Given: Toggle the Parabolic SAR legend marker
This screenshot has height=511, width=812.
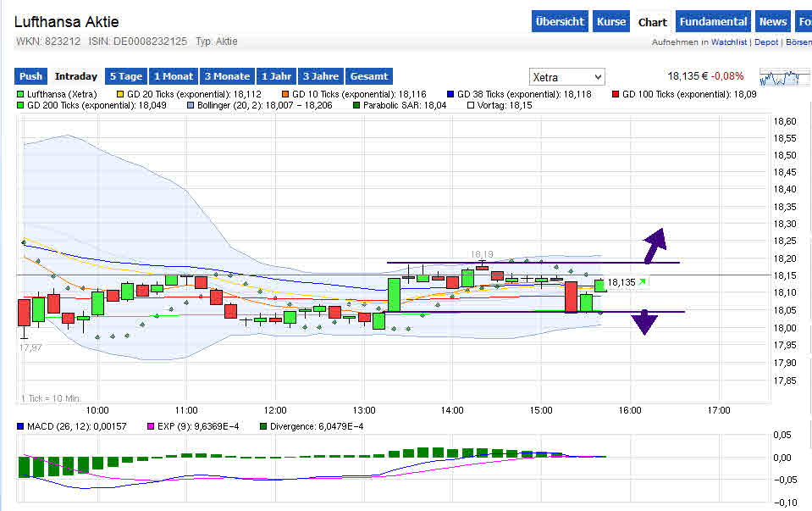Looking at the screenshot, I should click(356, 106).
